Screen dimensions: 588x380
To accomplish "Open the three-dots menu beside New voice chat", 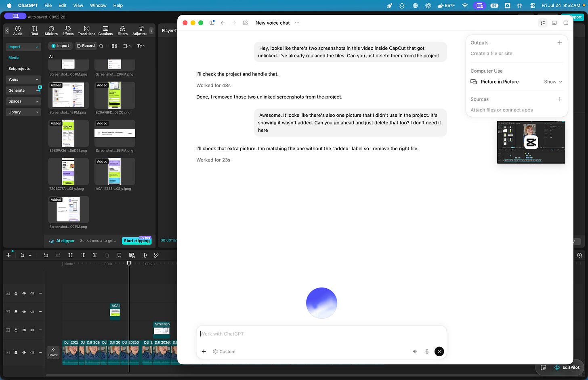I will click(x=297, y=23).
